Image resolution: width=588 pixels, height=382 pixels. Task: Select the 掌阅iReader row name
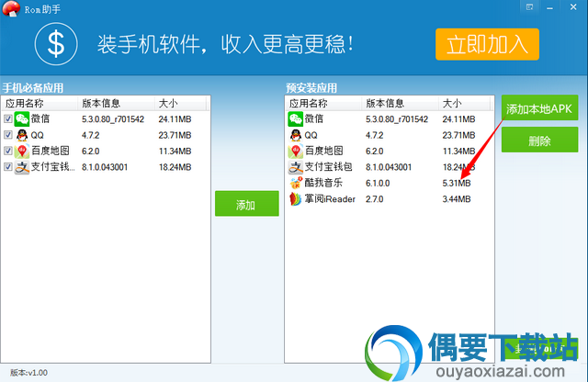pyautogui.click(x=330, y=199)
